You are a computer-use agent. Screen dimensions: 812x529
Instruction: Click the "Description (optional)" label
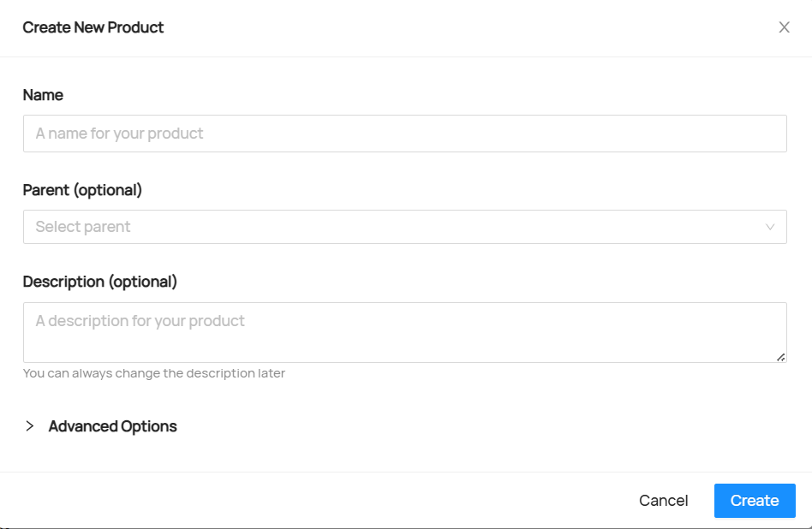coord(99,282)
